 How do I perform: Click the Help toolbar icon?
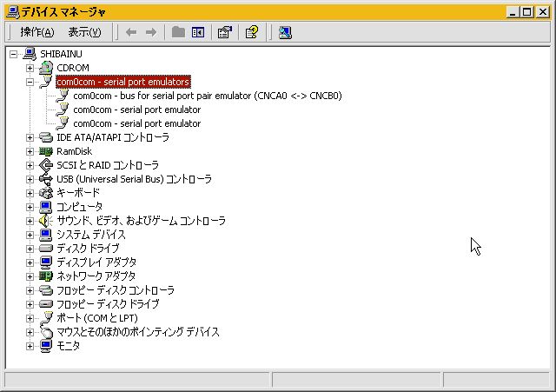252,33
